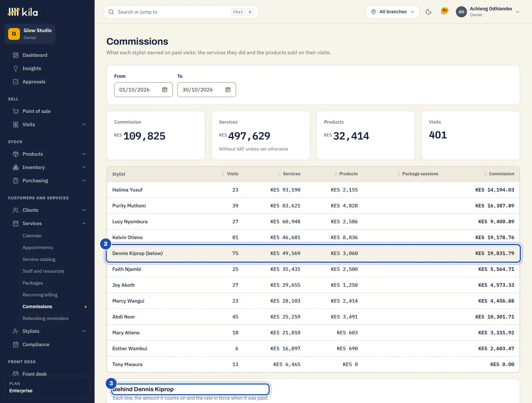Sort table by Visits column
The height and width of the screenshot is (403, 532).
[x=230, y=174]
